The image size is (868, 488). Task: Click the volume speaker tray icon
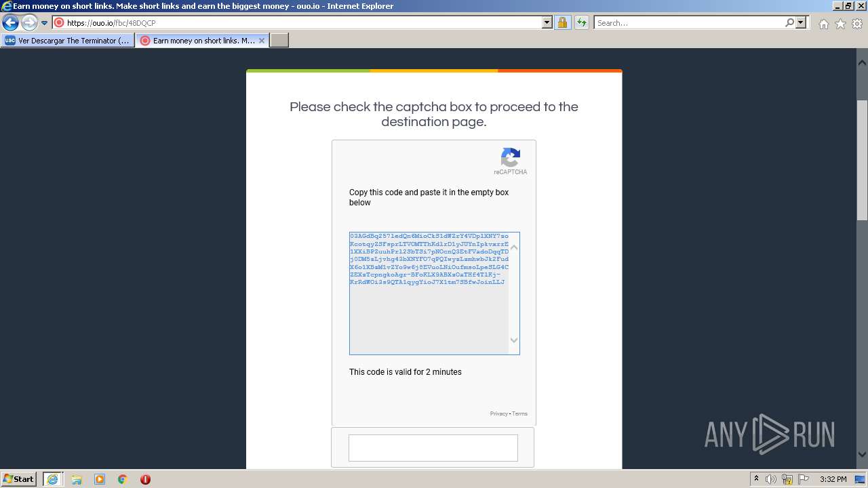[771, 479]
